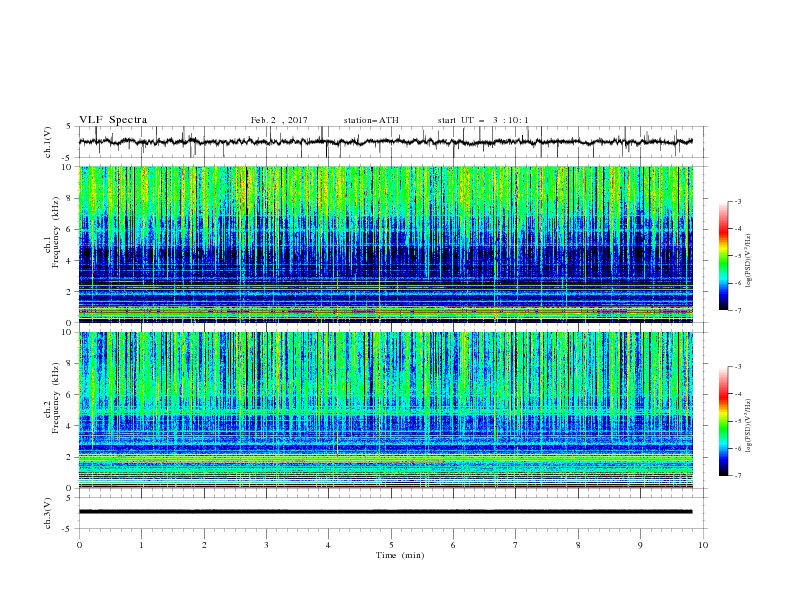Click the "station=ATH" header label

[x=371, y=120]
